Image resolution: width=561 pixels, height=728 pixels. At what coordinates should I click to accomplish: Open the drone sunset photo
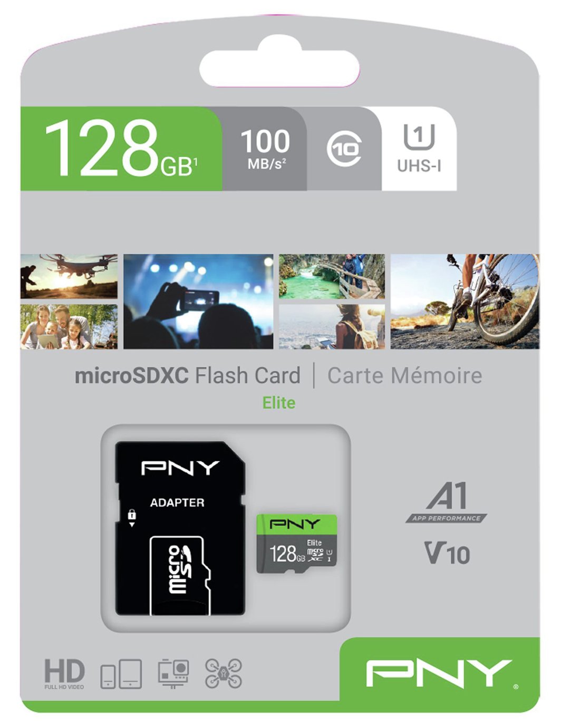point(69,276)
